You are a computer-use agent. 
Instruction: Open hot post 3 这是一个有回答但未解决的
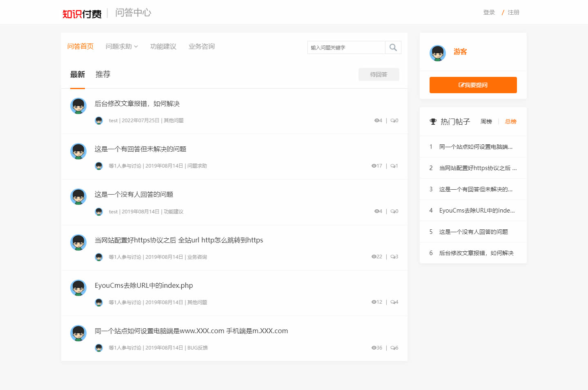point(476,189)
